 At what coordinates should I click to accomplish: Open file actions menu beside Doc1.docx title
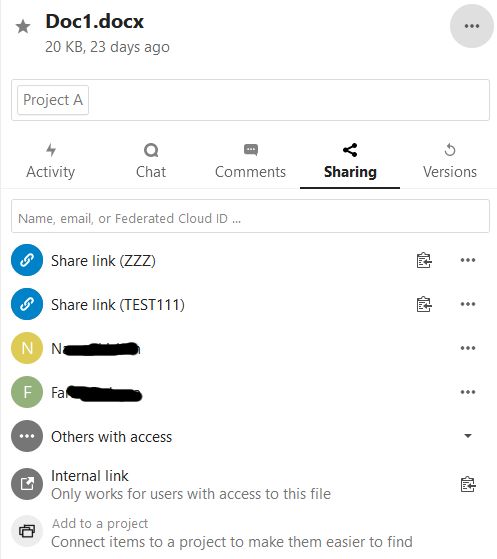tap(472, 26)
